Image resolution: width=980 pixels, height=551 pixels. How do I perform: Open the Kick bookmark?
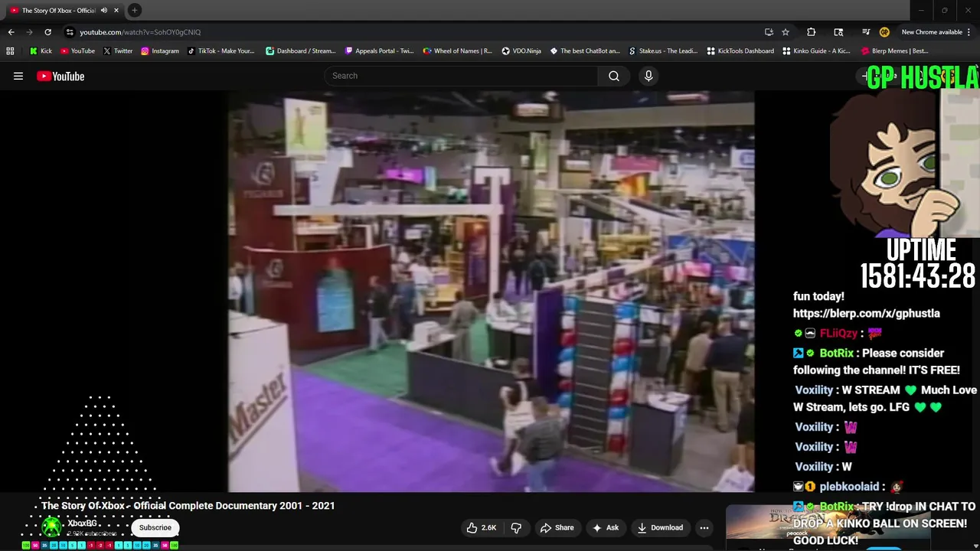(41, 51)
